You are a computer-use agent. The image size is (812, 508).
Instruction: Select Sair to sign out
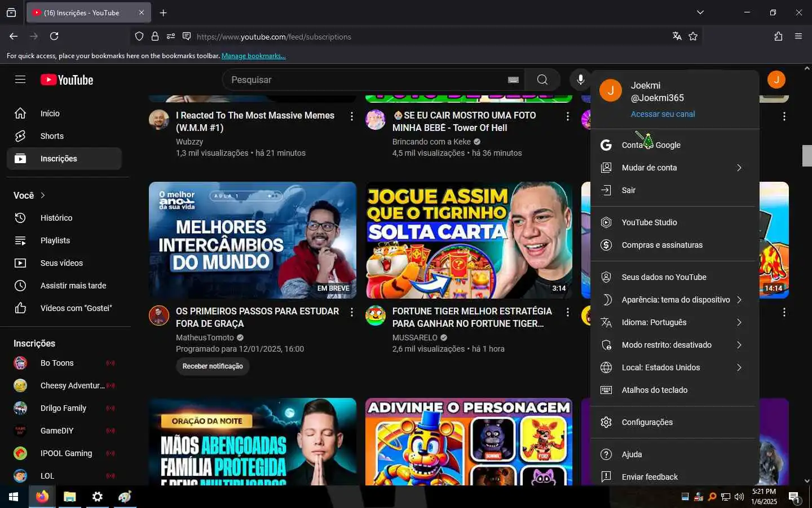pyautogui.click(x=672, y=190)
